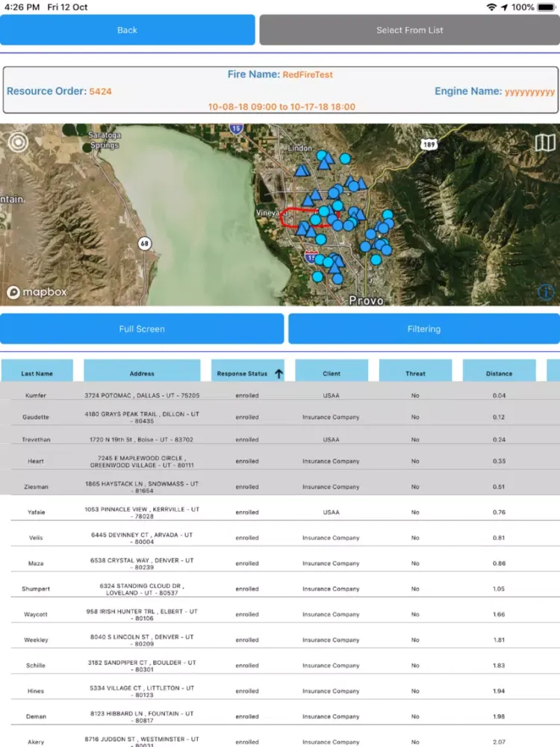Open the map style icon
This screenshot has height=747, width=560.
click(x=545, y=142)
